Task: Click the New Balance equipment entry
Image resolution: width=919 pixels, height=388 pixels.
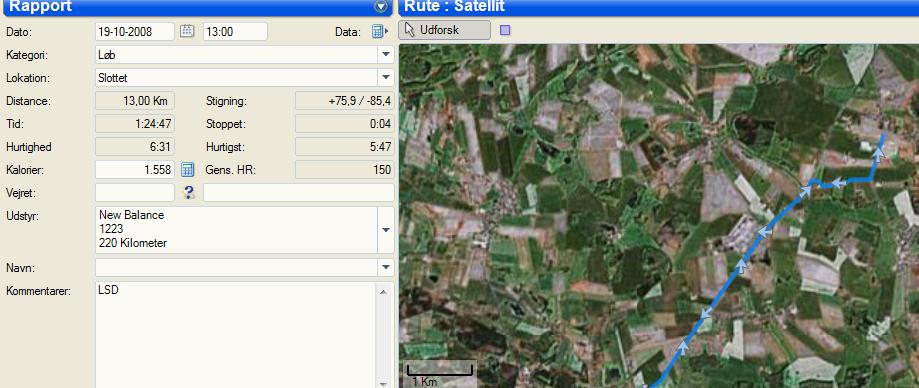Action: [x=131, y=215]
